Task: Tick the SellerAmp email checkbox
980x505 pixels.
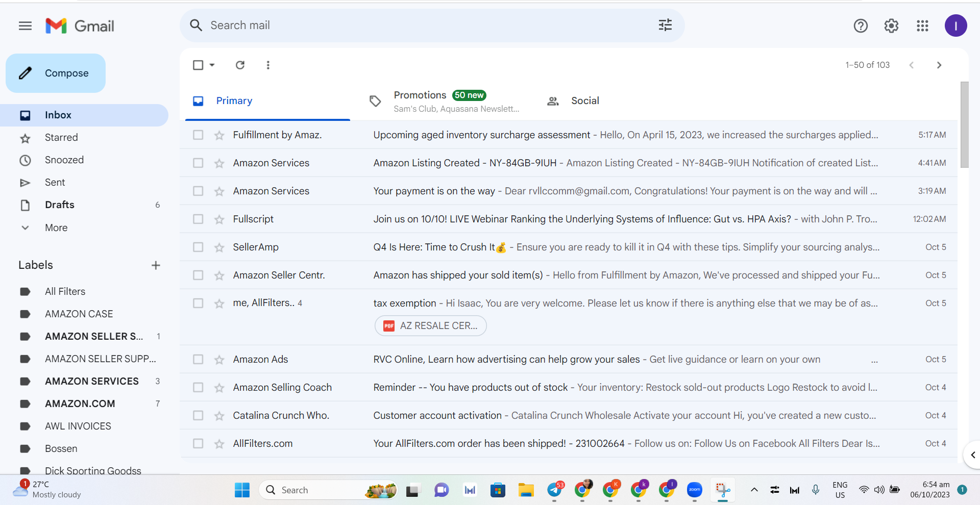Action: coord(198,247)
